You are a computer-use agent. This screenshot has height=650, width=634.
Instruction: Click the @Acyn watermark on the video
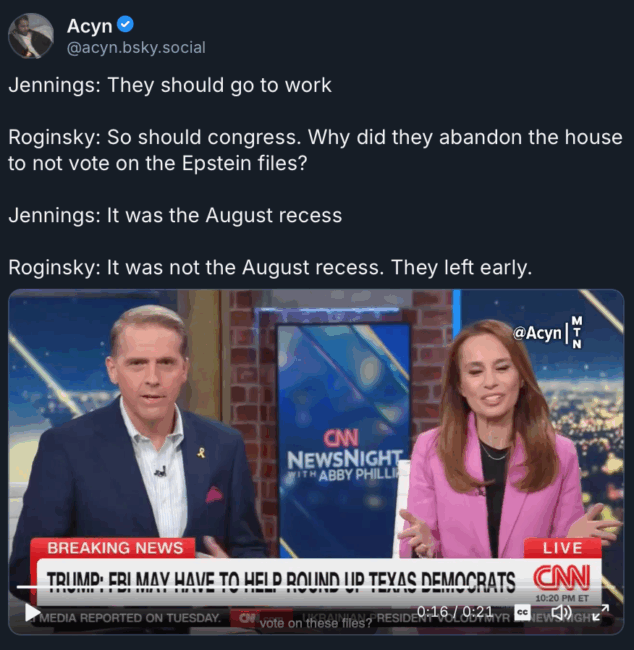[537, 333]
